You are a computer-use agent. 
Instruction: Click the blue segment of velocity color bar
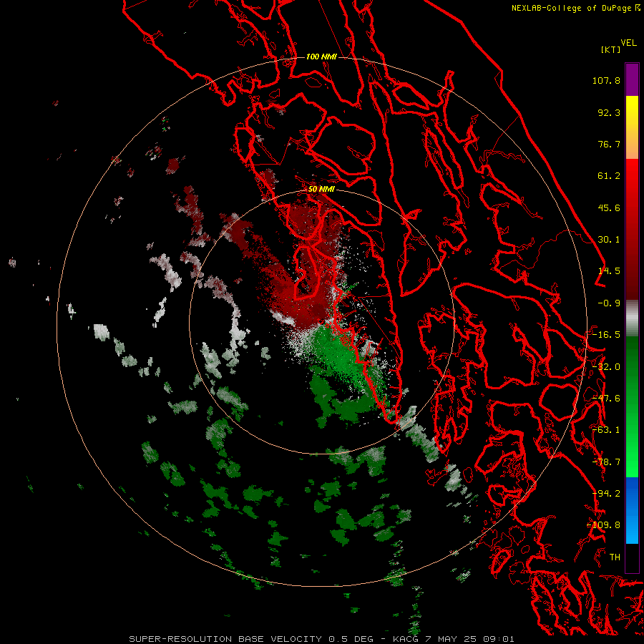[x=632, y=510]
